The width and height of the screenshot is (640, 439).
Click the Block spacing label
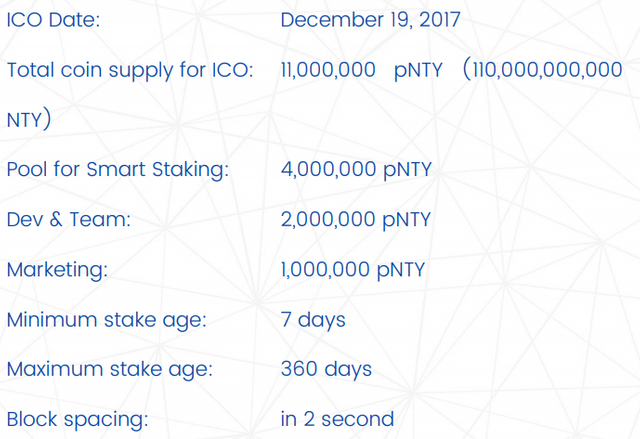(77, 420)
